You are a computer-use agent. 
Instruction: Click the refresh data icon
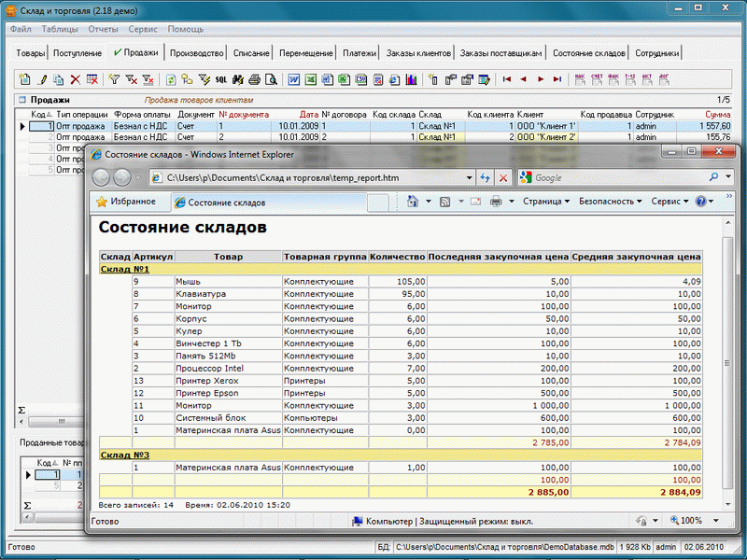pos(171,80)
